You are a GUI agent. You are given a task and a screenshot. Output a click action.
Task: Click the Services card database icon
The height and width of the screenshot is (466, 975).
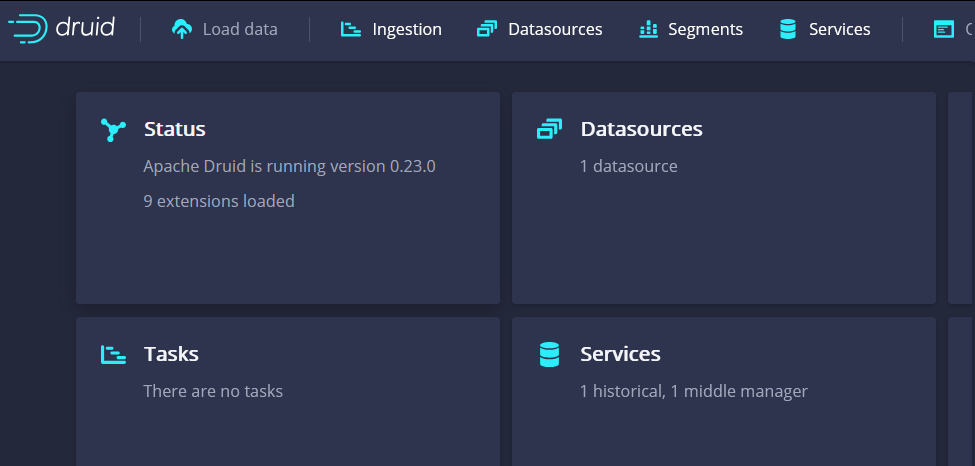549,354
